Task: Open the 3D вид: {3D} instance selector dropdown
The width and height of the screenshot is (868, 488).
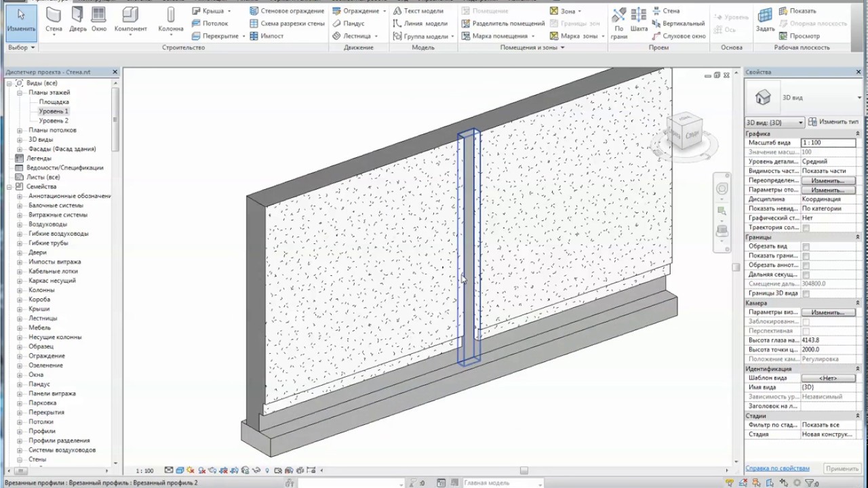Action: [x=774, y=123]
